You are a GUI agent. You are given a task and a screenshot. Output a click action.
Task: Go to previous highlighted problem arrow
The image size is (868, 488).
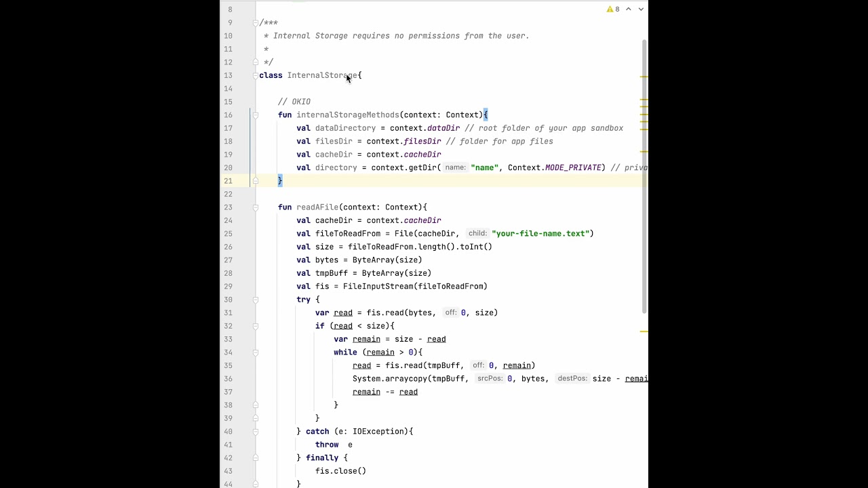point(629,9)
